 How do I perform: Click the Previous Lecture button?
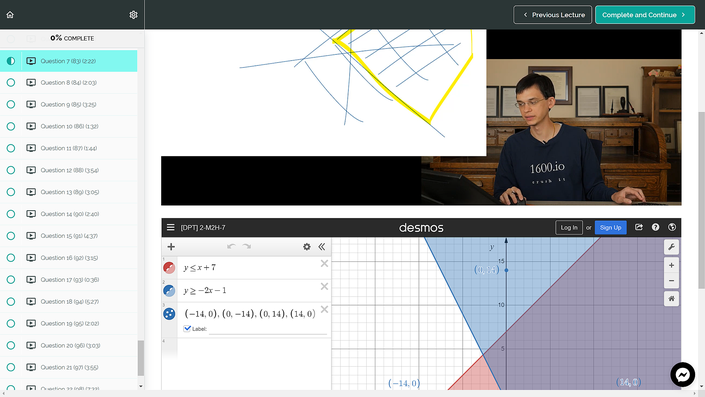[x=553, y=15]
